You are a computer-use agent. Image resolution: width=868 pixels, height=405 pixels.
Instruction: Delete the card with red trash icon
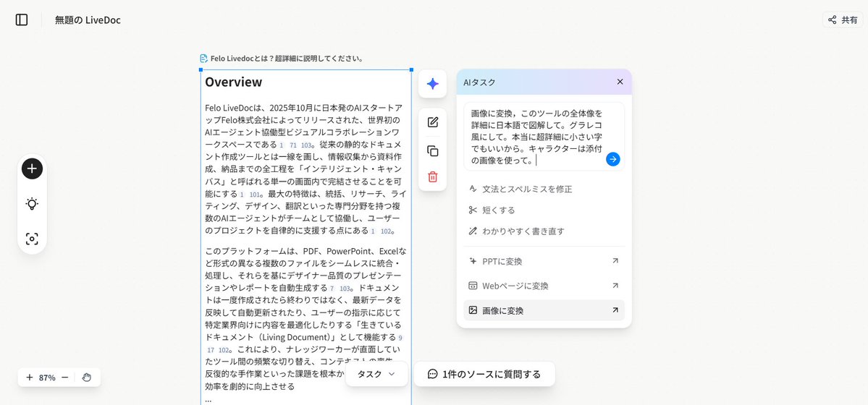(433, 177)
